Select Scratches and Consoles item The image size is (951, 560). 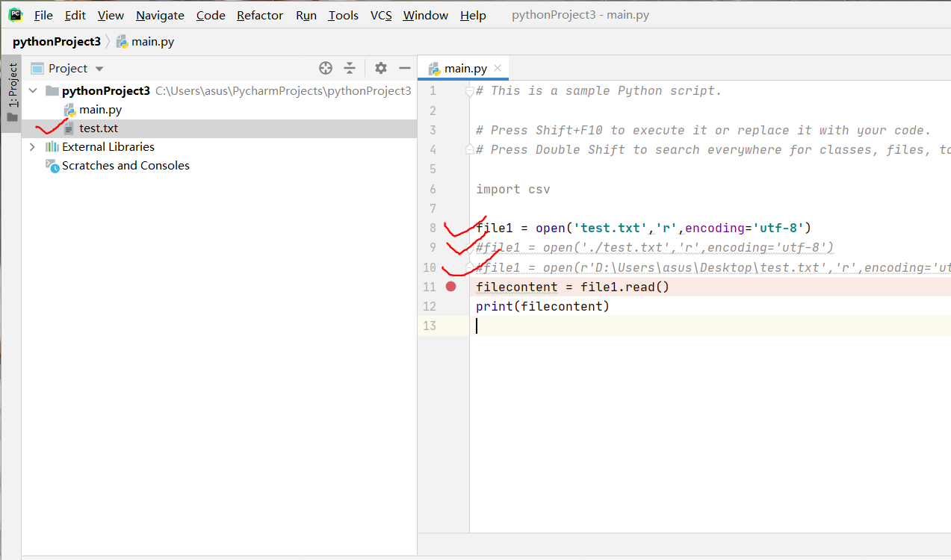(x=117, y=166)
